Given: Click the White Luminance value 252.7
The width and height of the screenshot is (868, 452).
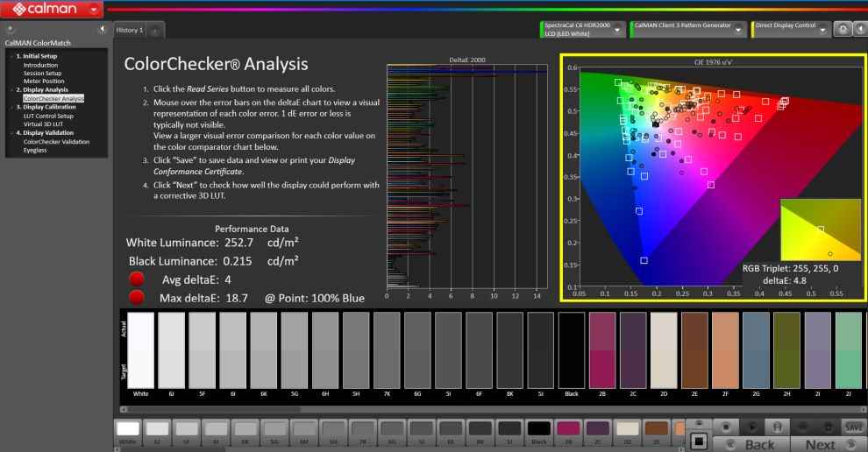Looking at the screenshot, I should tap(238, 243).
